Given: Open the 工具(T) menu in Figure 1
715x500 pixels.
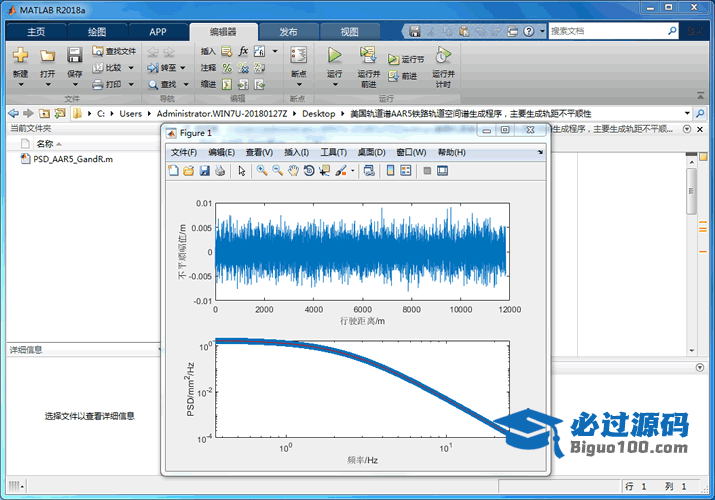Looking at the screenshot, I should [333, 152].
